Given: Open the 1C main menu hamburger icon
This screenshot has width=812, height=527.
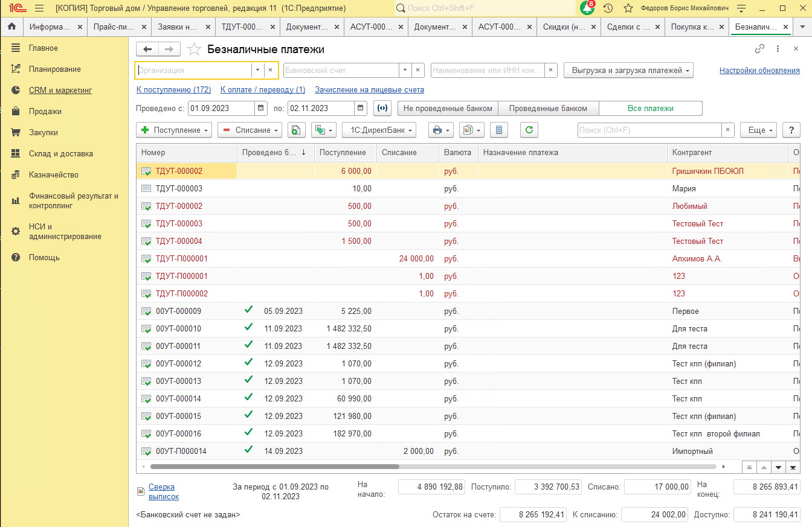Looking at the screenshot, I should click(39, 8).
